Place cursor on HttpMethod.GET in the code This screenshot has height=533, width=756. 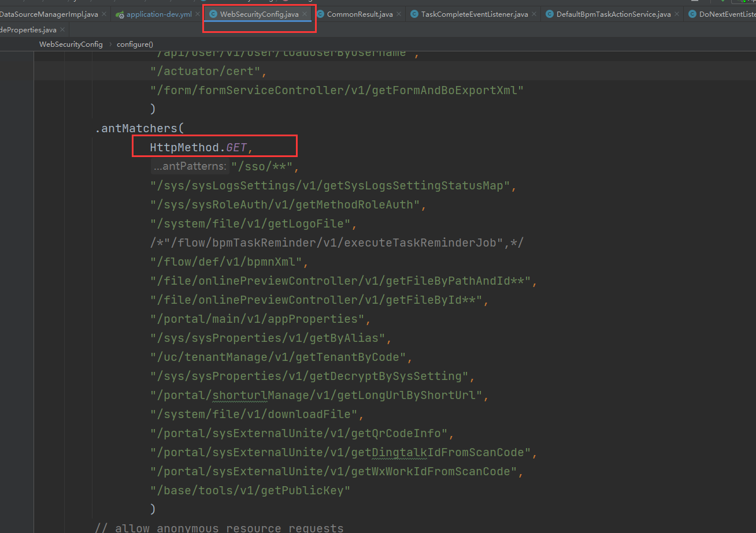point(198,148)
